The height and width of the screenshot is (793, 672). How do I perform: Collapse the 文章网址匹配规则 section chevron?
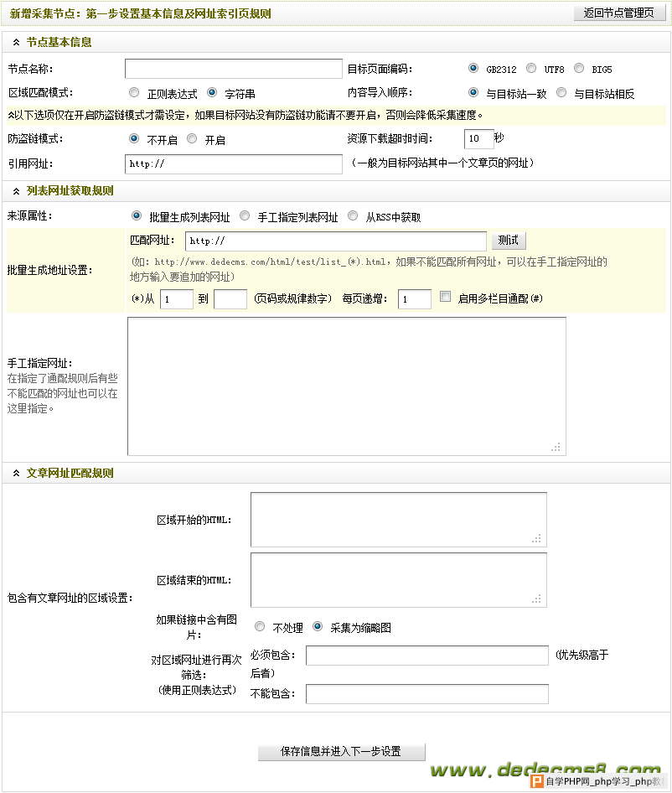click(x=16, y=474)
